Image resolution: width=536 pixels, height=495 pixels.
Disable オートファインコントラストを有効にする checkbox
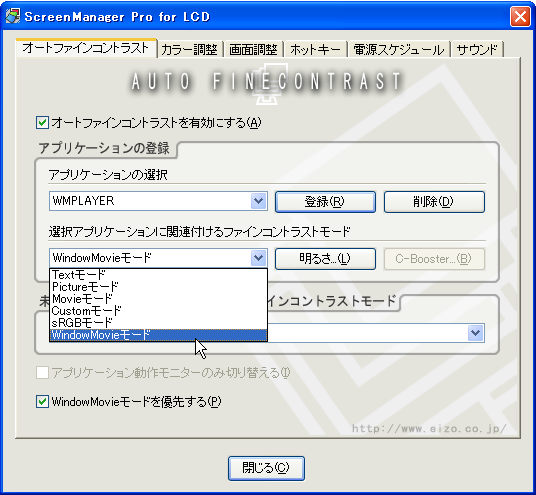pyautogui.click(x=42, y=122)
